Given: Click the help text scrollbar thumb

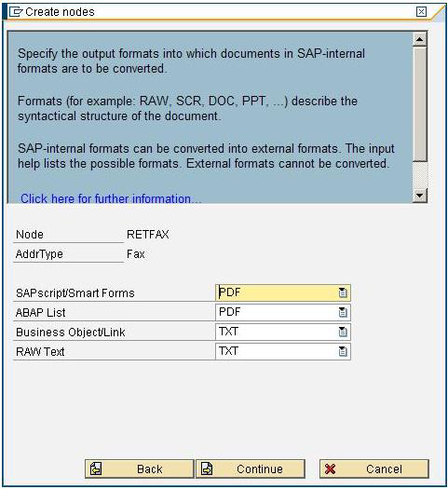Looking at the screenshot, I should coord(420,104).
